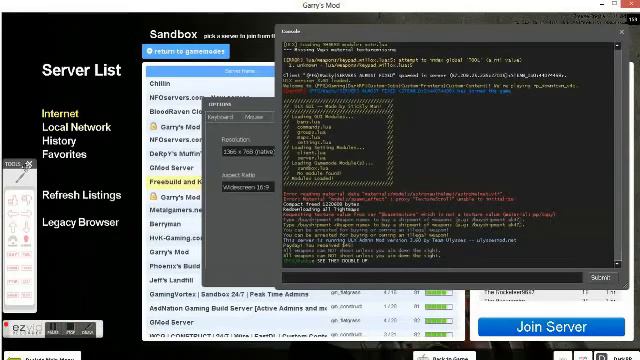Stop the ezvid recording
The image size is (640, 360).
[x=70, y=329]
